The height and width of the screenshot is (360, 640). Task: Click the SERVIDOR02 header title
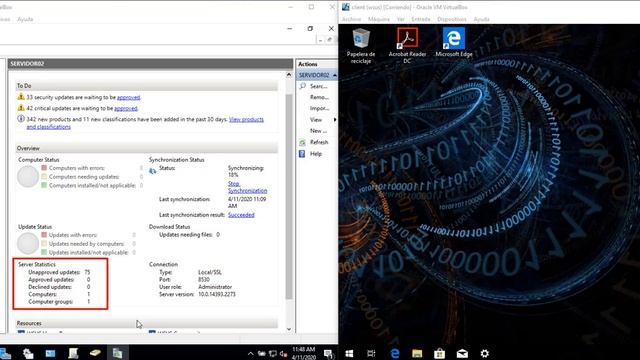click(x=27, y=64)
